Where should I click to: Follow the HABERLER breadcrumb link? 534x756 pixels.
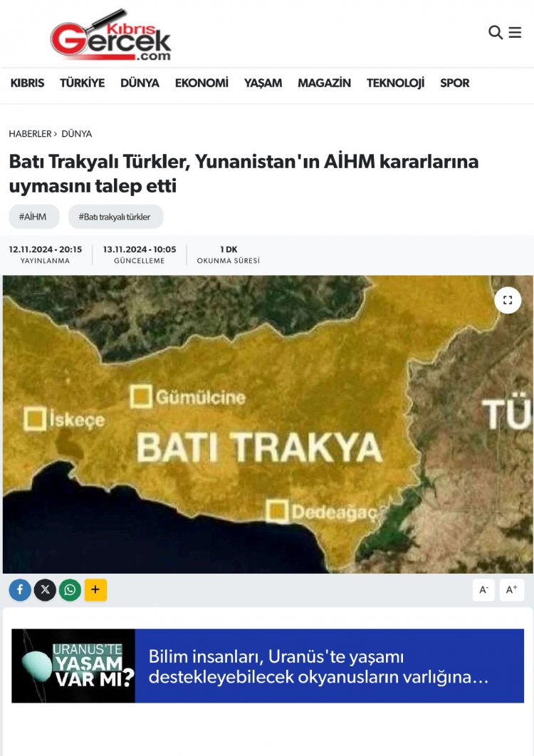(30, 133)
